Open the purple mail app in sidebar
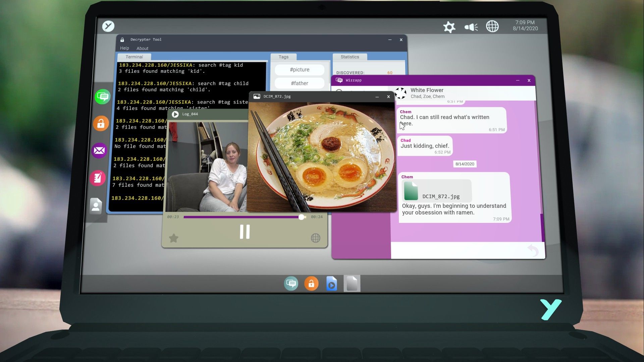The image size is (644, 362). [x=99, y=150]
